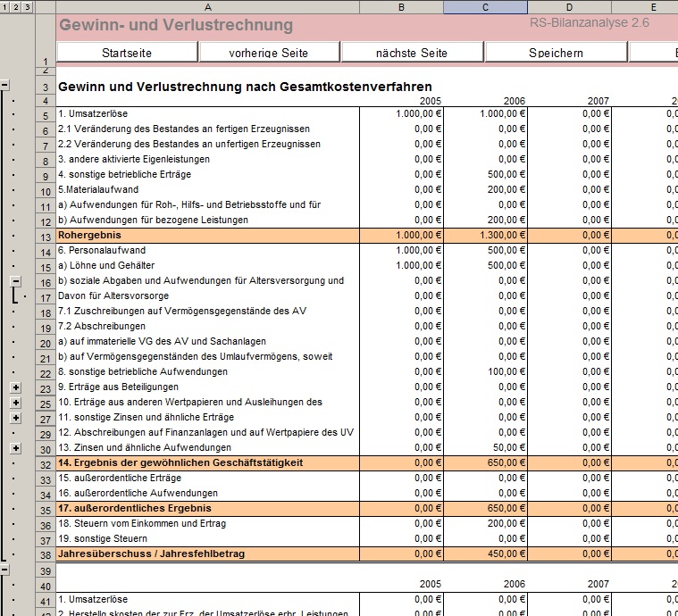Screen dimensions: 678x616
Task: Expand the group at row 23
Action: [15, 387]
